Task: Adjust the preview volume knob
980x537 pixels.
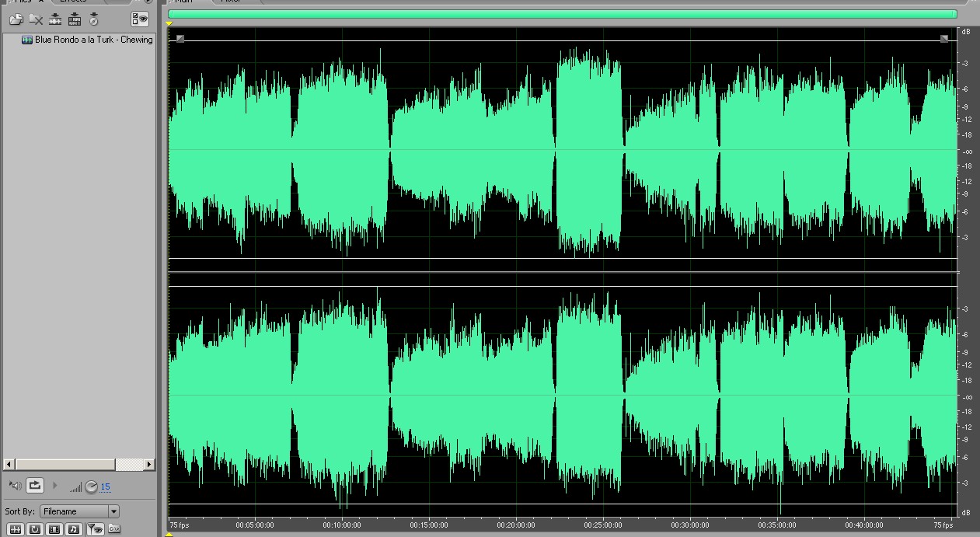Action: click(x=92, y=486)
